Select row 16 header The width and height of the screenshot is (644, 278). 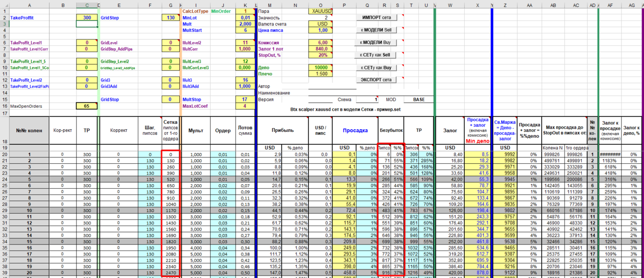click(x=4, y=106)
